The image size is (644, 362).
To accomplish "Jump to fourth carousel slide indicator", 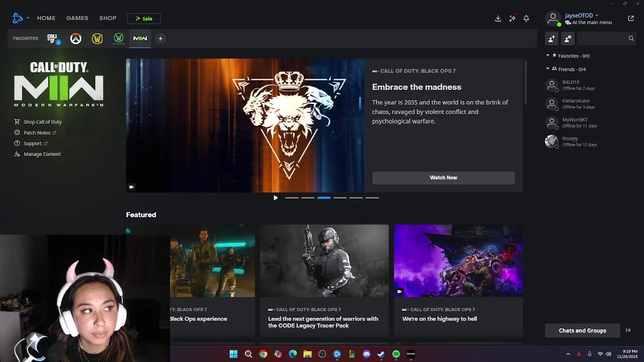I will coord(340,198).
